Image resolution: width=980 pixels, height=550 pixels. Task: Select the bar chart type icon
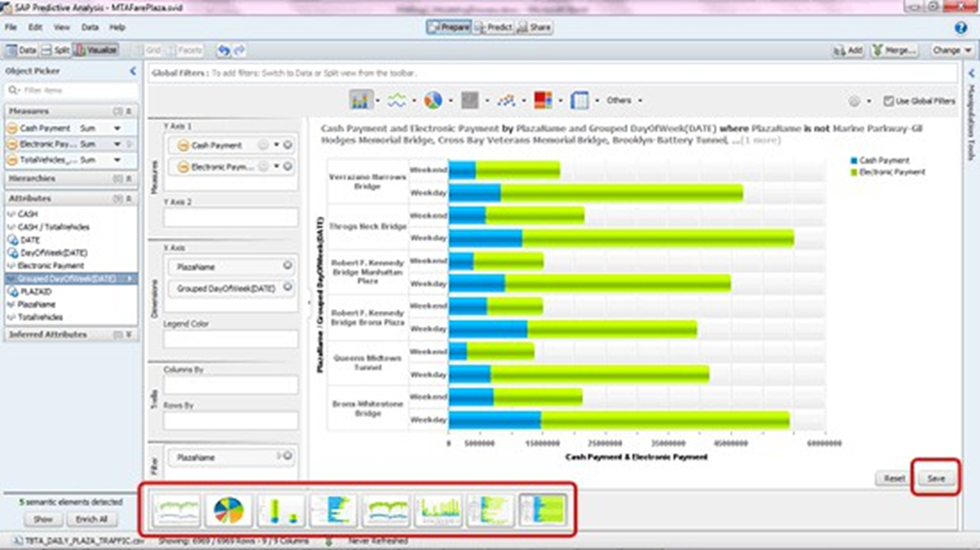(x=361, y=100)
